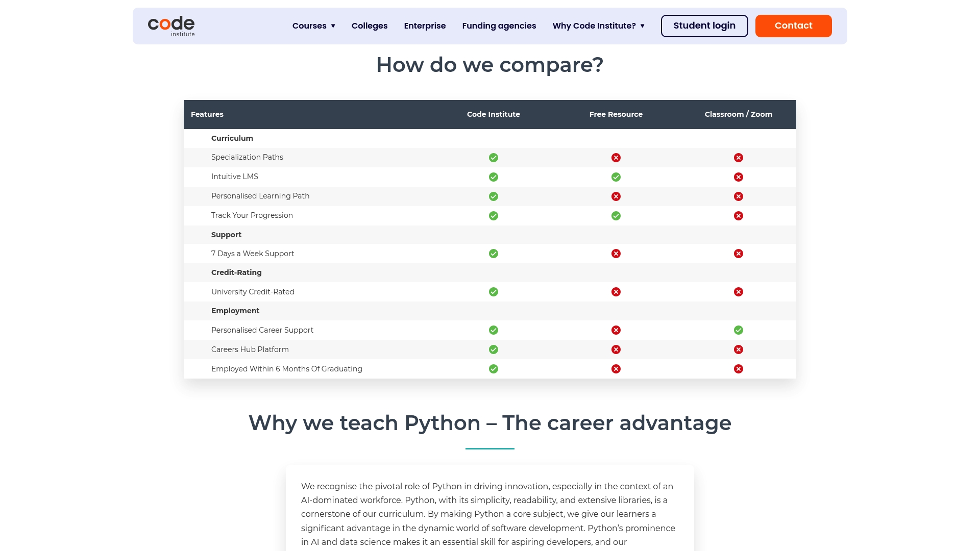Click green check for Intuitive LMS under Free Resource
Viewport: 980px width, 551px height.
(x=616, y=177)
